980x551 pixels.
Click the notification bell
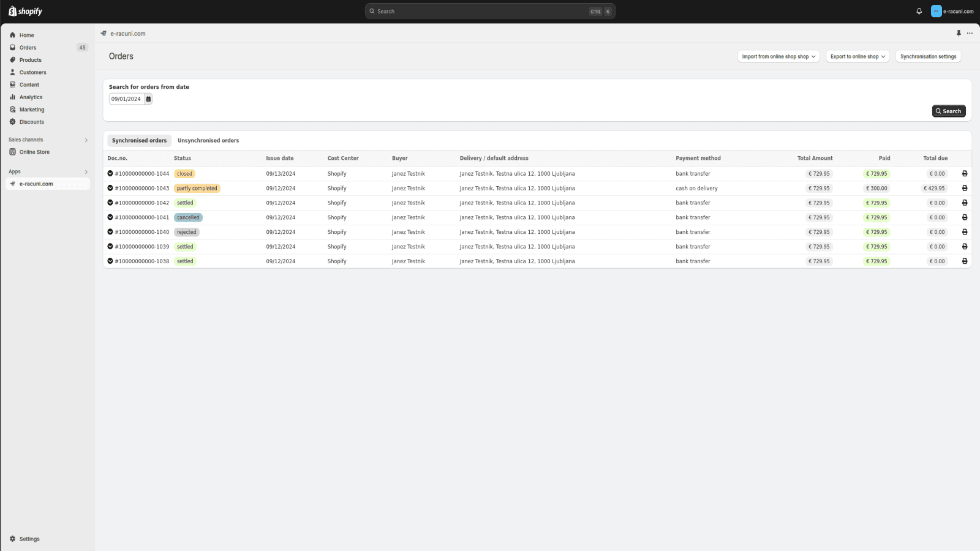[918, 11]
